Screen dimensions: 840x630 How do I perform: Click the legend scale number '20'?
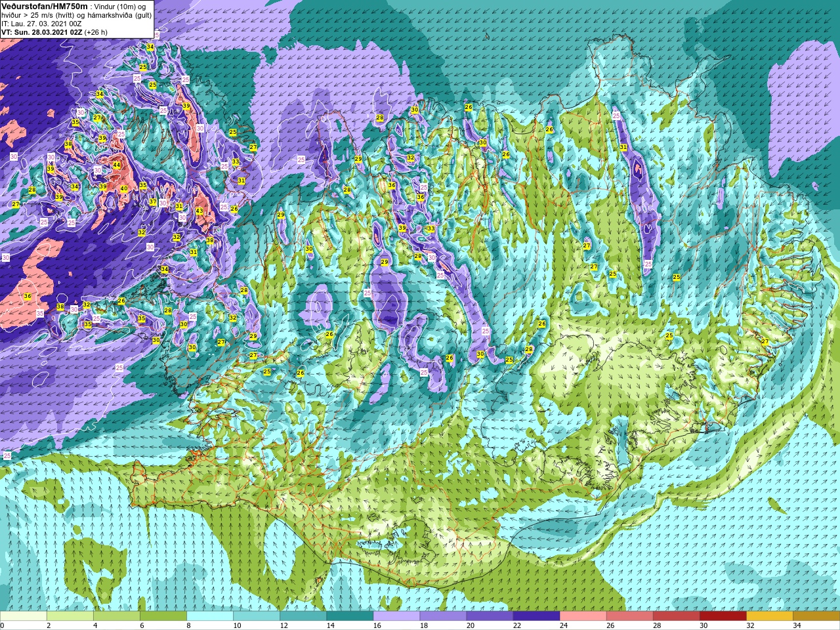click(x=470, y=625)
